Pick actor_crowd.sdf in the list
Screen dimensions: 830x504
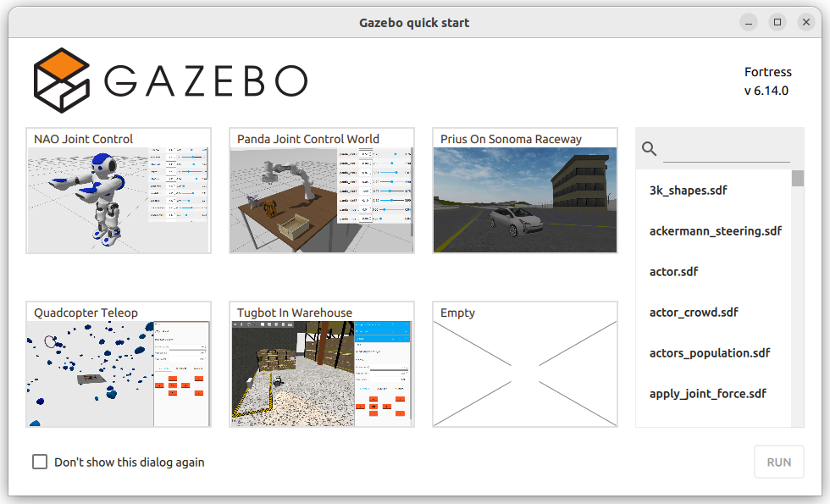(694, 313)
